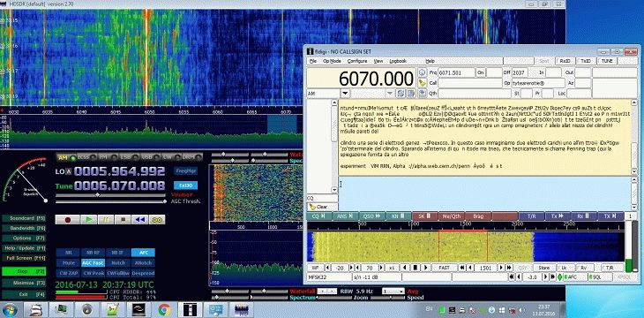Expand the AM mode dropdown in fldigi
Image resolution: width=644 pixels, height=318 pixels.
pyautogui.click(x=346, y=94)
